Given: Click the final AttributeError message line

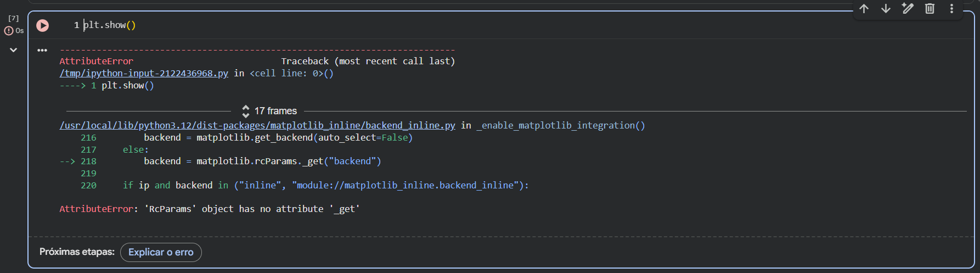Looking at the screenshot, I should pyautogui.click(x=209, y=209).
